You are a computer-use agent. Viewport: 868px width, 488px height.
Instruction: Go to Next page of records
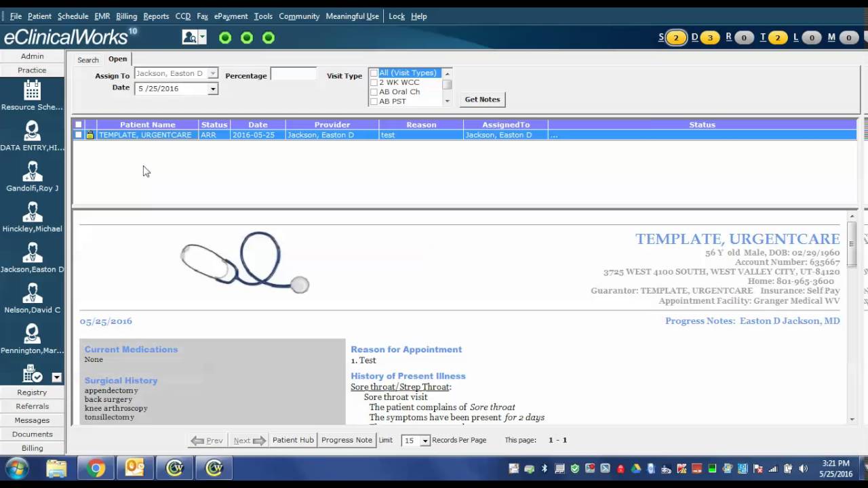(249, 441)
